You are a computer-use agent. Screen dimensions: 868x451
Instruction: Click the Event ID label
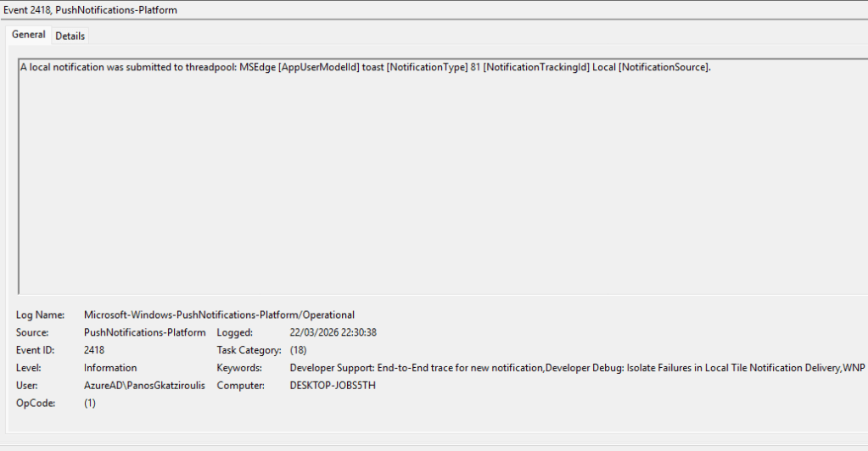point(36,350)
